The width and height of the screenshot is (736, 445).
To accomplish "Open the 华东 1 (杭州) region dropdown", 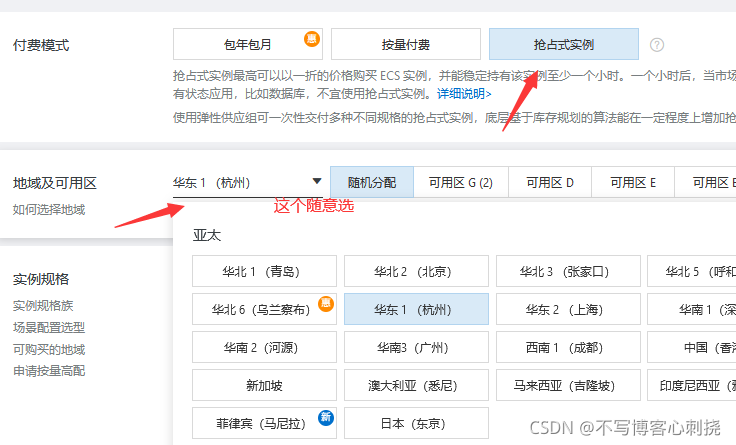I will pyautogui.click(x=247, y=182).
